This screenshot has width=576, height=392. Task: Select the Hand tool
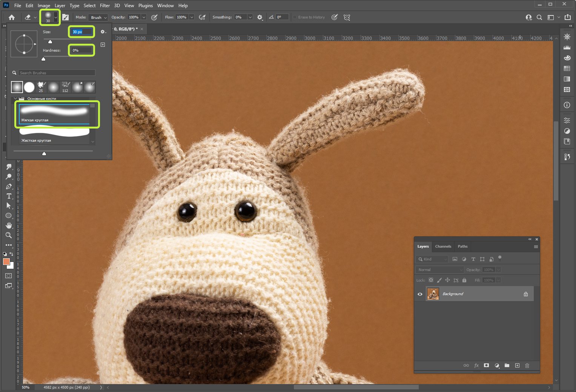click(x=9, y=225)
